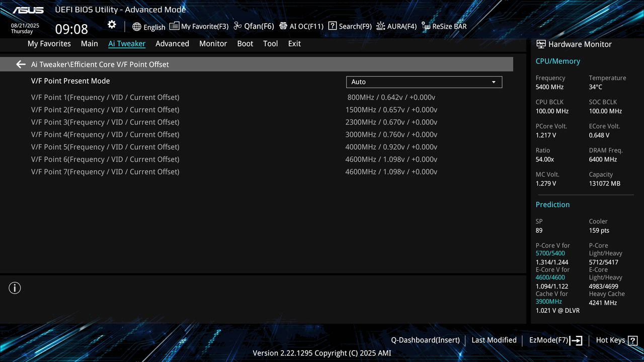
Task: Click the info icon at bottom left
Action: pos(15,288)
